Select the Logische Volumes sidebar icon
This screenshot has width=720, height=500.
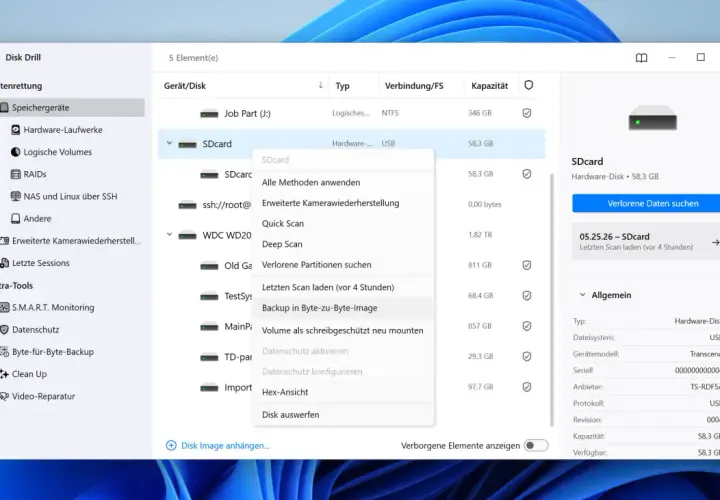16,152
